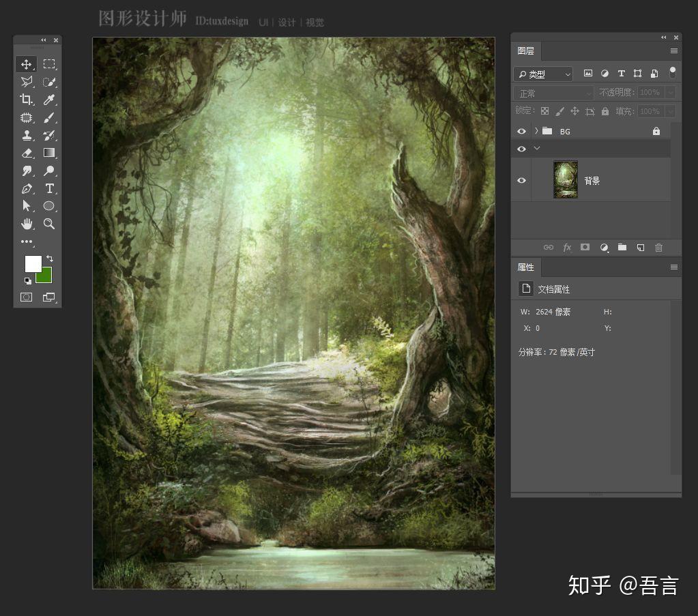This screenshot has height=616, width=698.
Task: Add a layer mask to the layer
Action: (x=585, y=248)
